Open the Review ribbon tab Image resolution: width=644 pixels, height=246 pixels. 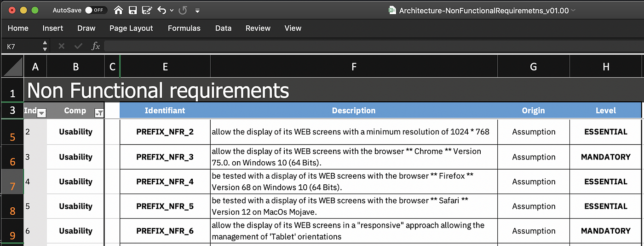(258, 28)
